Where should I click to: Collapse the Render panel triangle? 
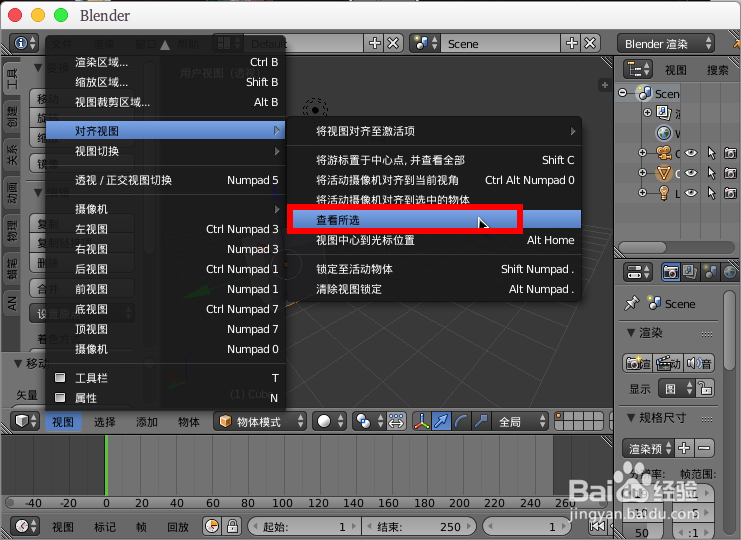tap(631, 333)
